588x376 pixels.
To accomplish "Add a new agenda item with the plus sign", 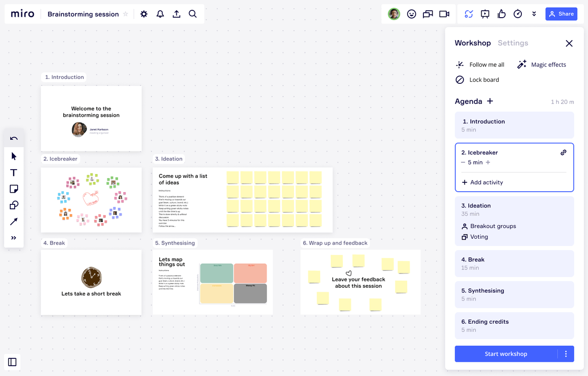I will [x=490, y=101].
